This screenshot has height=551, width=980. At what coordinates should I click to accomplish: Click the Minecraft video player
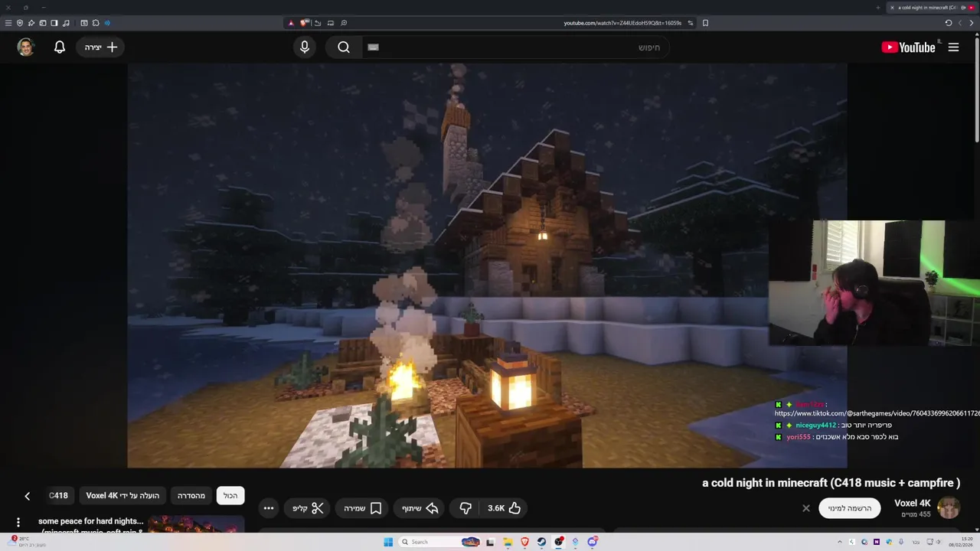pyautogui.click(x=487, y=266)
